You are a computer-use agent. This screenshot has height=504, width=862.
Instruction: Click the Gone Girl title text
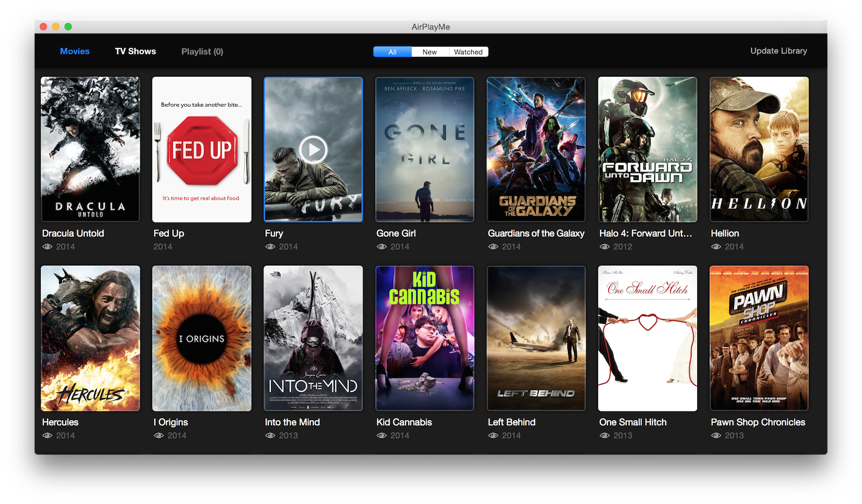click(x=396, y=233)
